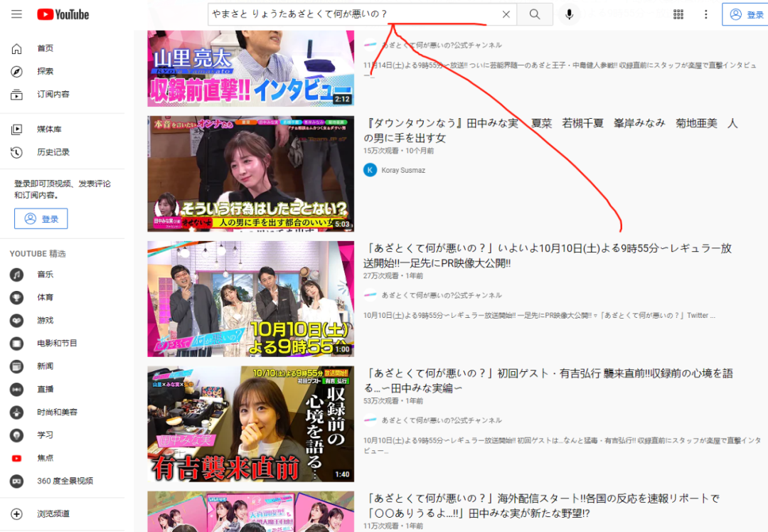This screenshot has height=532, width=768.
Task: Click the sidebar 登录 sign-in button
Action: 41,218
